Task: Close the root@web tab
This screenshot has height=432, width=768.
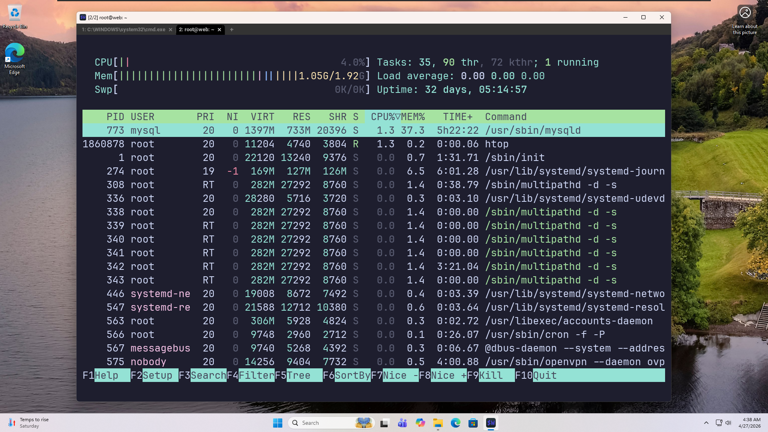Action: coord(220,30)
